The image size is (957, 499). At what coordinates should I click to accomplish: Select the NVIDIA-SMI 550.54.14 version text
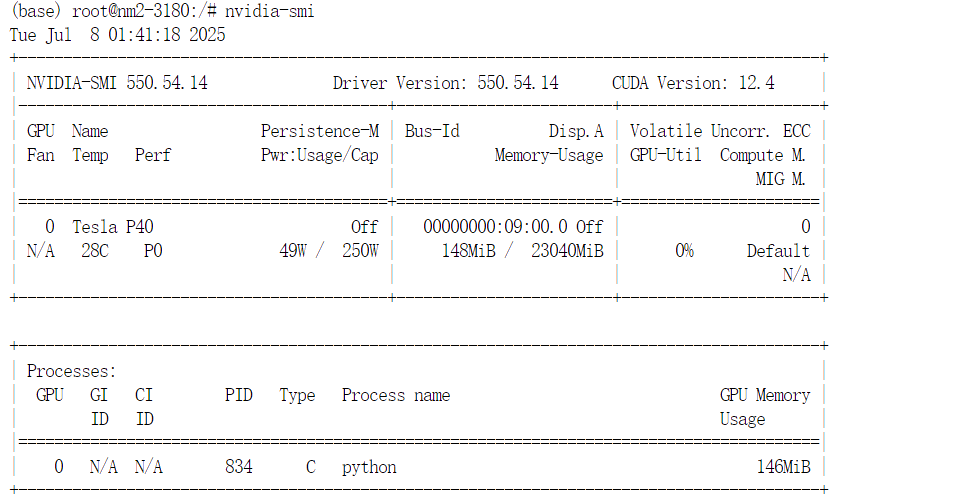click(x=117, y=83)
